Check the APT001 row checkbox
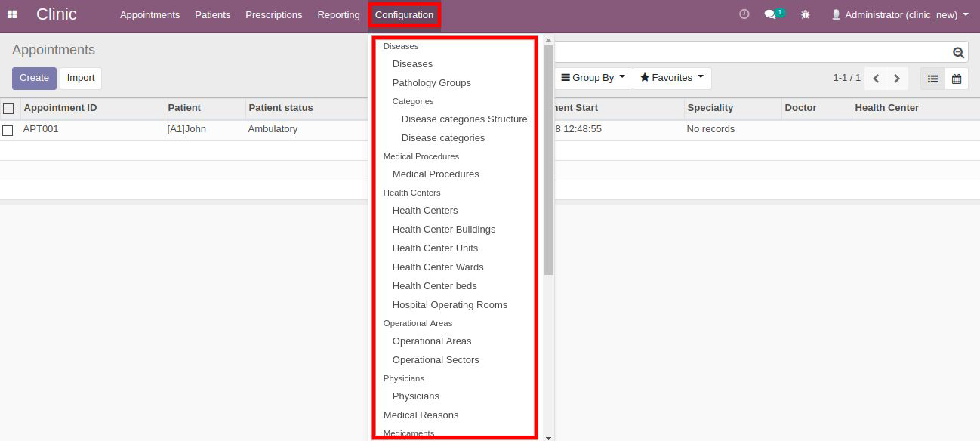This screenshot has height=441, width=980. coord(8,130)
